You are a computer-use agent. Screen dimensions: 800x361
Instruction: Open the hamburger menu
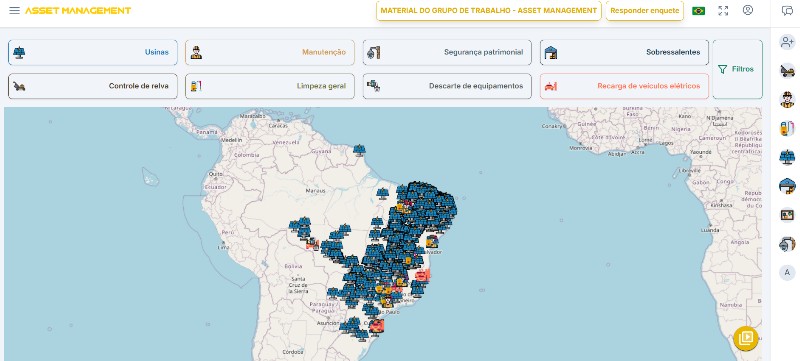click(x=14, y=10)
